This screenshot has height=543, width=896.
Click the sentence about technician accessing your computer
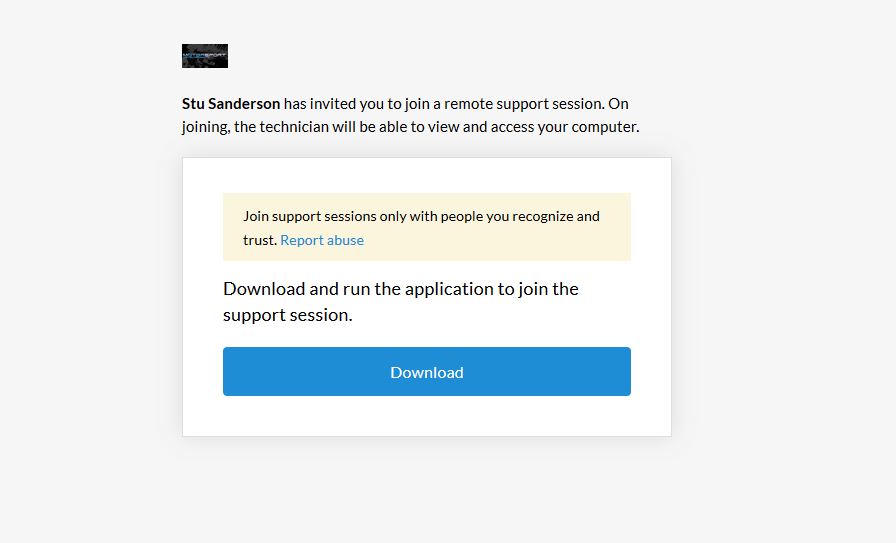pyautogui.click(x=410, y=127)
